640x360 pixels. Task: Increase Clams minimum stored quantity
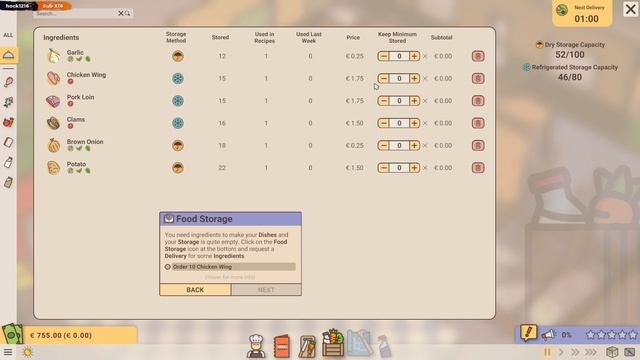[x=414, y=123]
